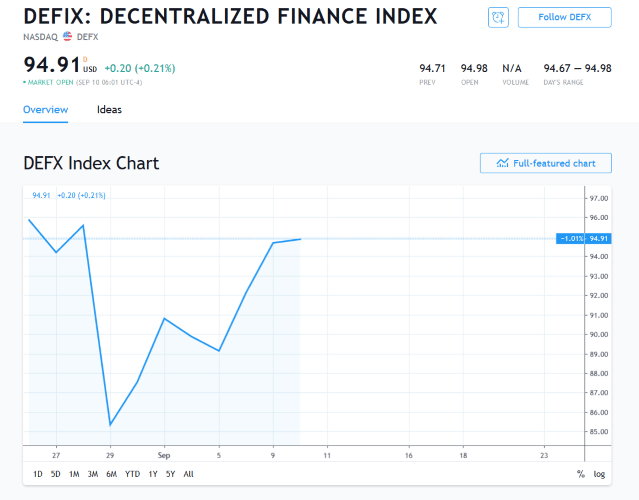Show All available chart history
The image size is (639, 500).
point(189,474)
